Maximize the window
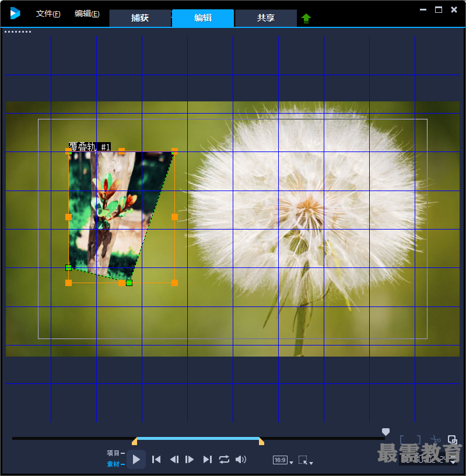 pyautogui.click(x=439, y=10)
